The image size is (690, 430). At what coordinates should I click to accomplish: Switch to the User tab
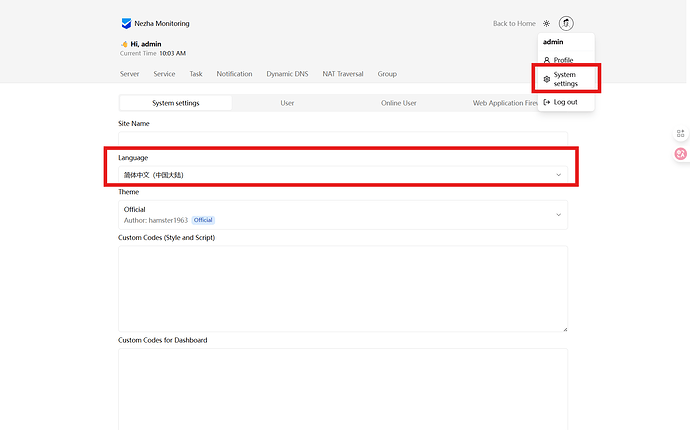point(287,103)
